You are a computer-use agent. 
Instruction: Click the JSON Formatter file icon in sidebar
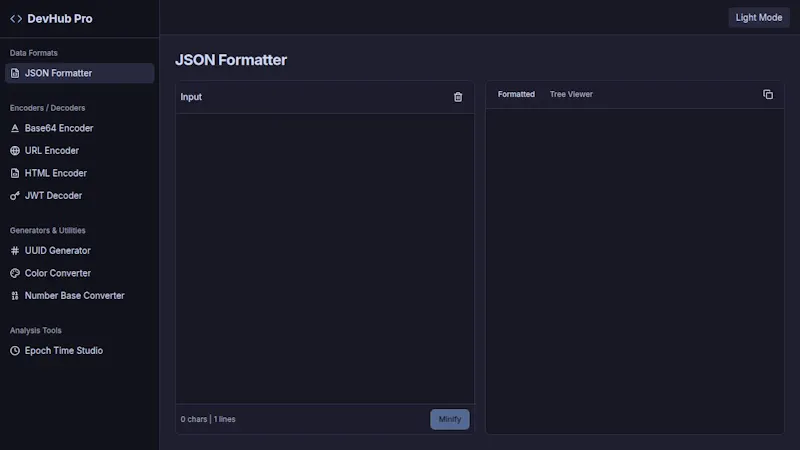[15, 73]
